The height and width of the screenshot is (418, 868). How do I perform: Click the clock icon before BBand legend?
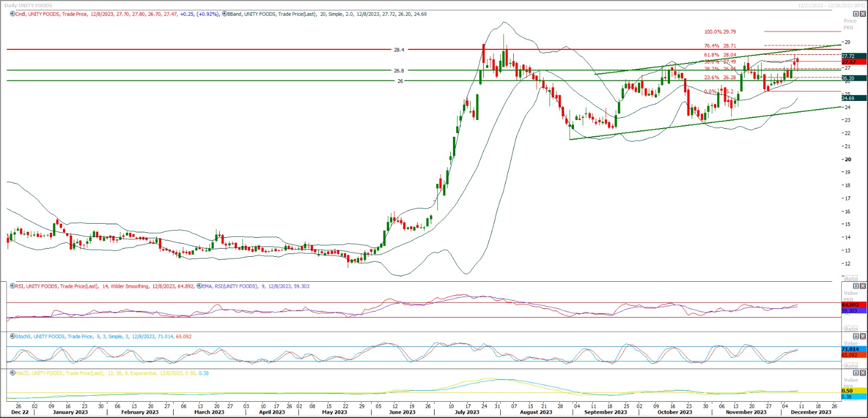pos(224,14)
